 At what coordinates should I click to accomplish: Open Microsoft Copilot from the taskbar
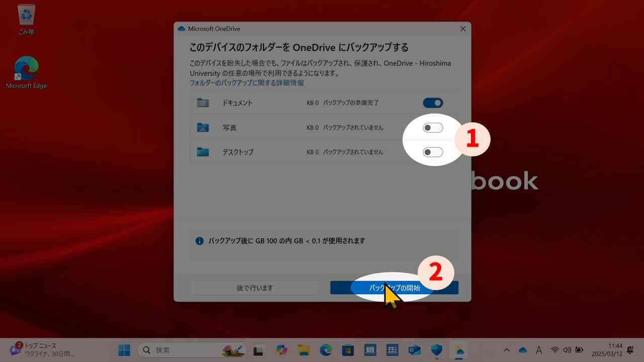(x=280, y=349)
